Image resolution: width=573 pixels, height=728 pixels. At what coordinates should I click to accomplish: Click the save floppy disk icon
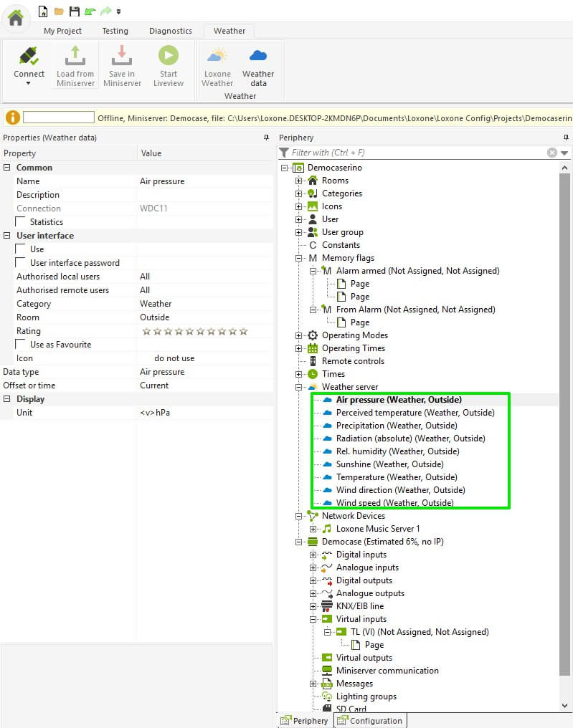74,11
